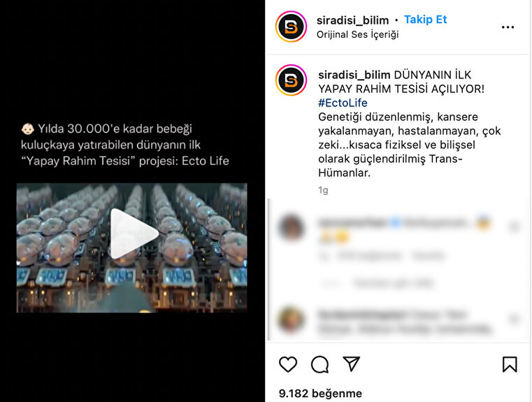View the Orijinal Ses İçeriği audio page

(x=358, y=34)
